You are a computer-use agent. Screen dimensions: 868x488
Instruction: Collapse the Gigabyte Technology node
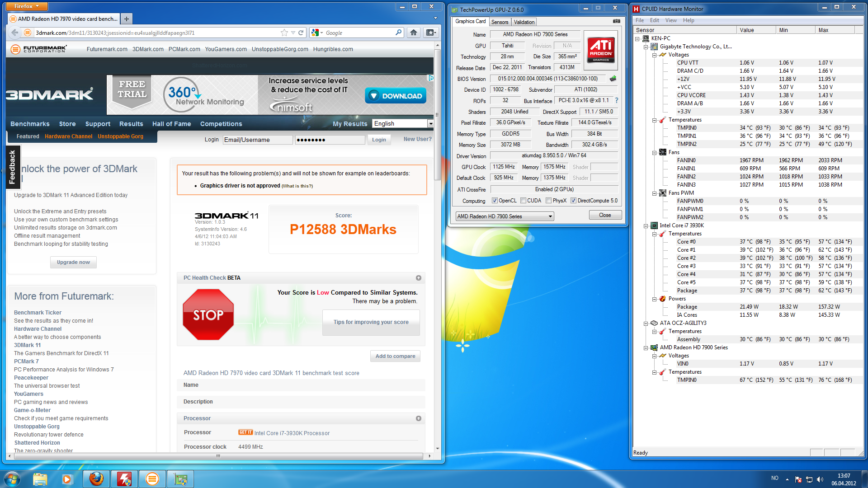[x=646, y=47]
